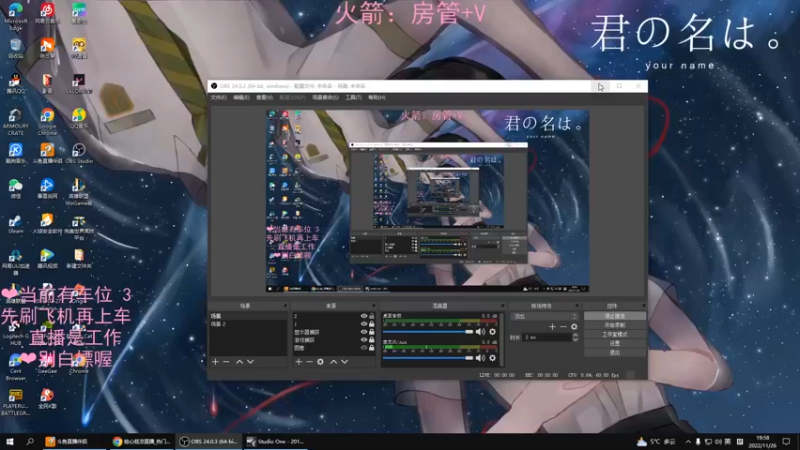Toggle visibility of the 显示器捕获 source

(x=364, y=332)
